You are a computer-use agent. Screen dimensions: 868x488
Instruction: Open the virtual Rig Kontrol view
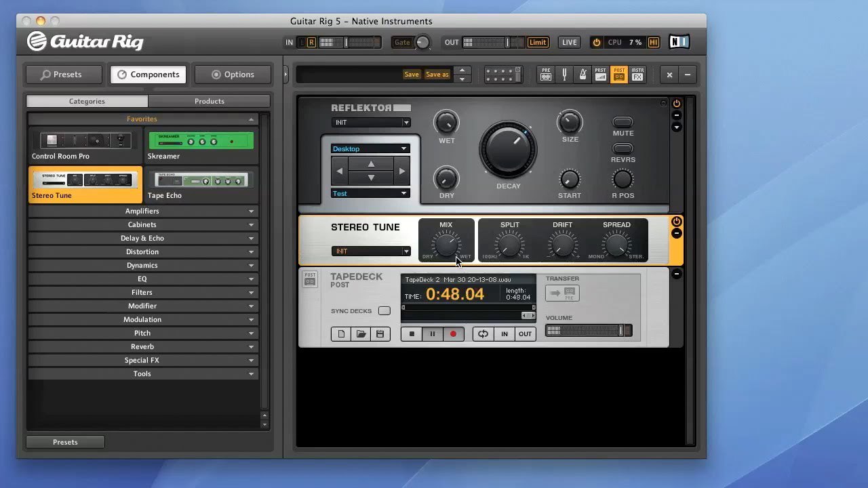pyautogui.click(x=502, y=75)
